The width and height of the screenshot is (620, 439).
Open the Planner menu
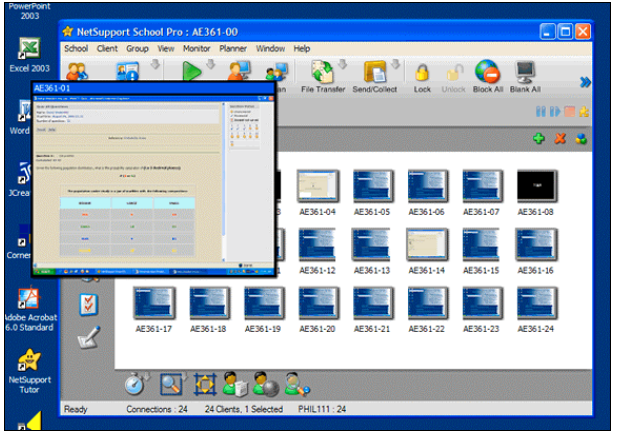pyautogui.click(x=233, y=48)
